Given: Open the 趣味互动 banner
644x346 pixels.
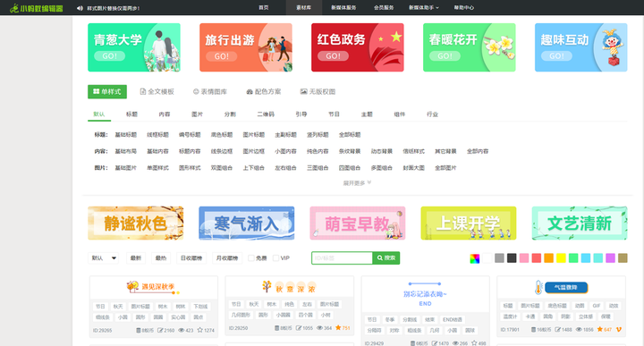Looking at the screenshot, I should pos(580,47).
